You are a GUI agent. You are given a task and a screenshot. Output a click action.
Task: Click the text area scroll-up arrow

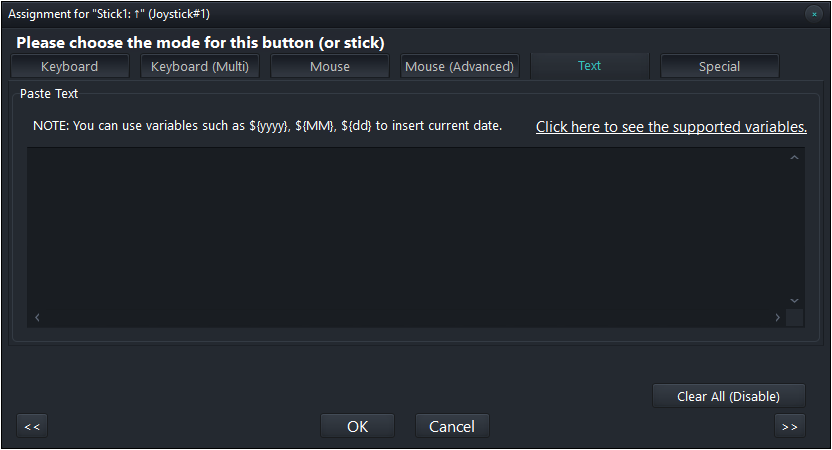click(x=794, y=158)
